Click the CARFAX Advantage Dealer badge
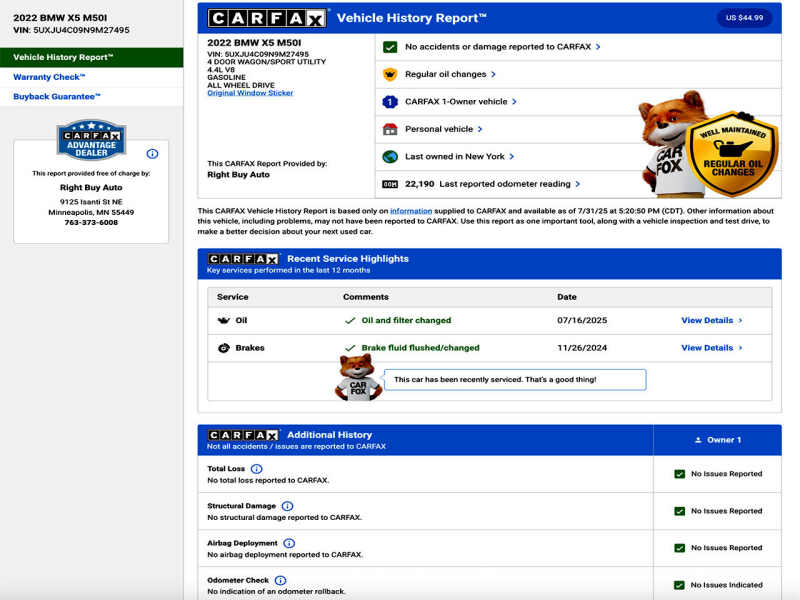 pyautogui.click(x=91, y=139)
